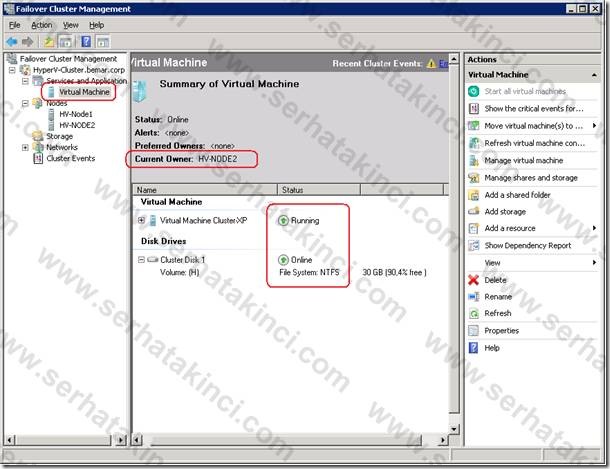
Task: Click the Show the critical events icon
Action: [473, 108]
